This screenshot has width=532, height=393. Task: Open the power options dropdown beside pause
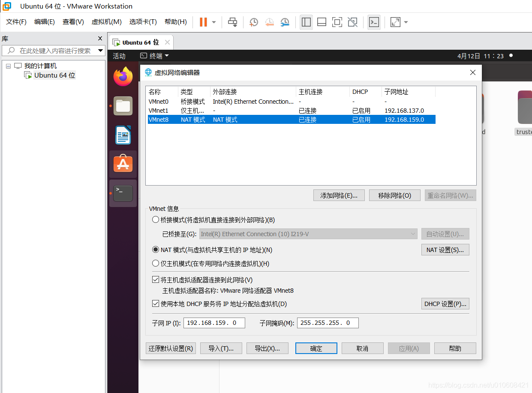(214, 22)
